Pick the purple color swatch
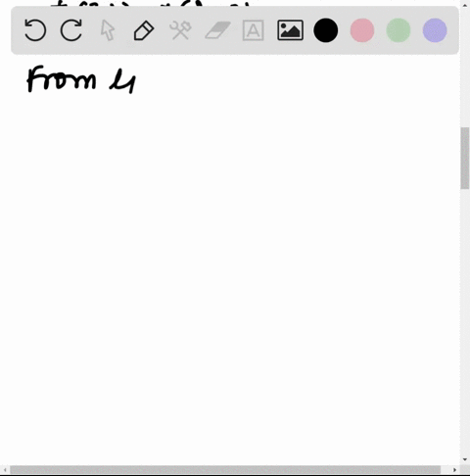This screenshot has width=470, height=476. click(x=435, y=30)
